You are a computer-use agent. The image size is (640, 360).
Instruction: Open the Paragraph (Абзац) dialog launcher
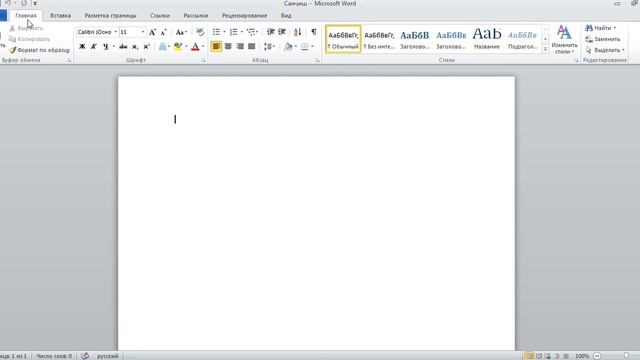317,60
